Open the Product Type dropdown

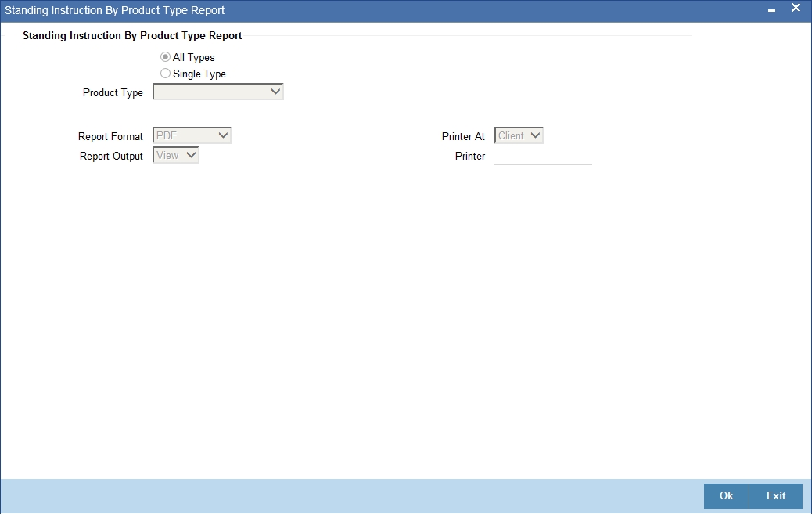[218, 92]
